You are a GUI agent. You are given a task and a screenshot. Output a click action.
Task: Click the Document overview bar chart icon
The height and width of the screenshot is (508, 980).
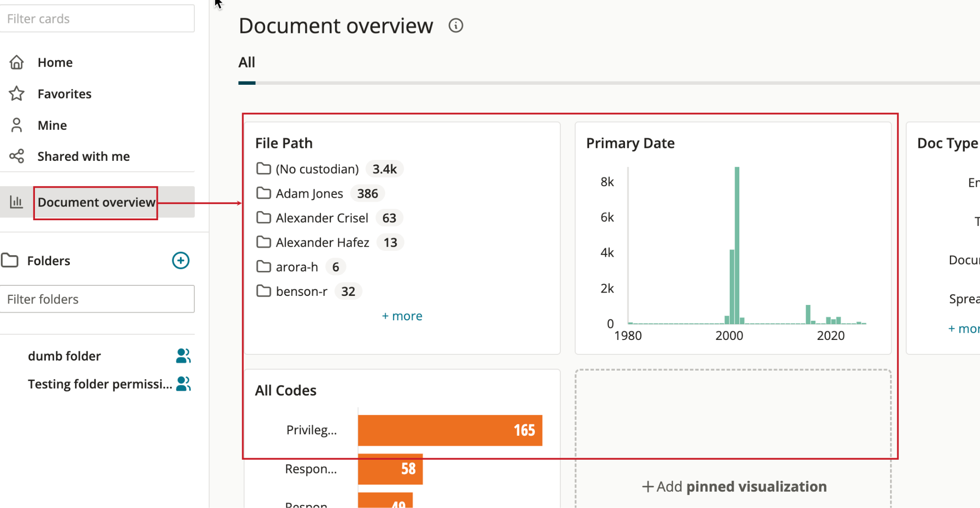click(x=16, y=202)
